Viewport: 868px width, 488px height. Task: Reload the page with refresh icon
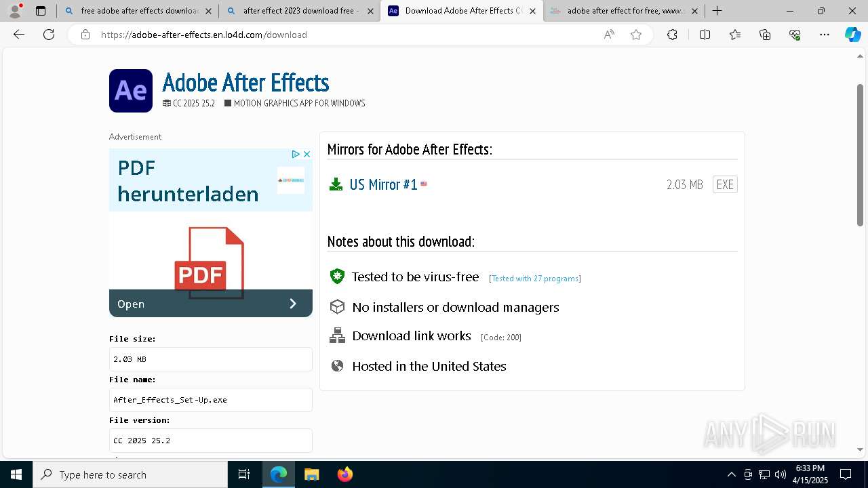(49, 35)
